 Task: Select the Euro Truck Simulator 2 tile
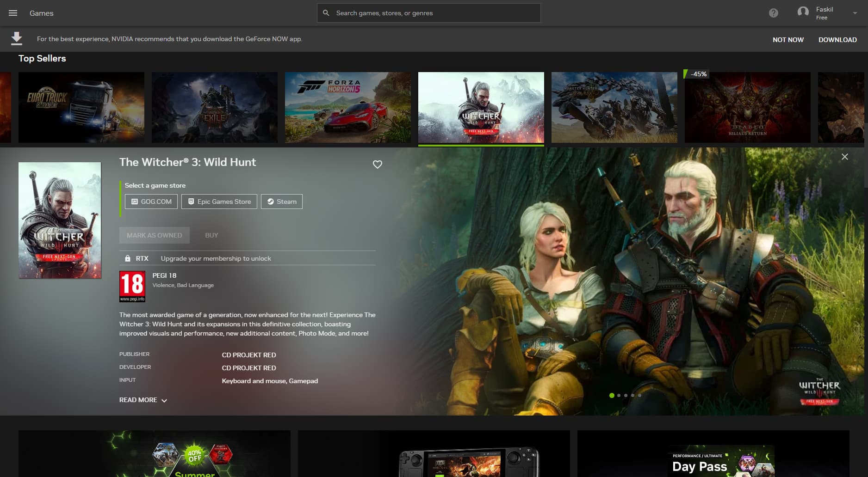click(x=81, y=107)
